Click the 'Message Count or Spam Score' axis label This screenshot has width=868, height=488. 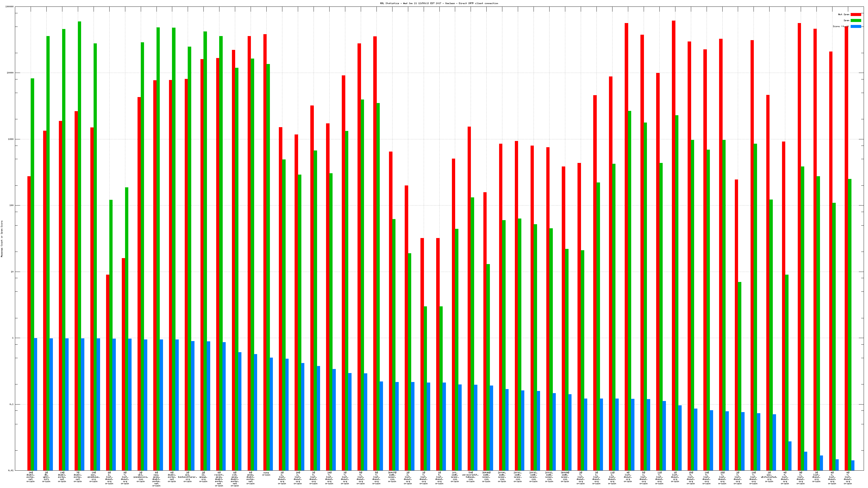click(x=2, y=239)
